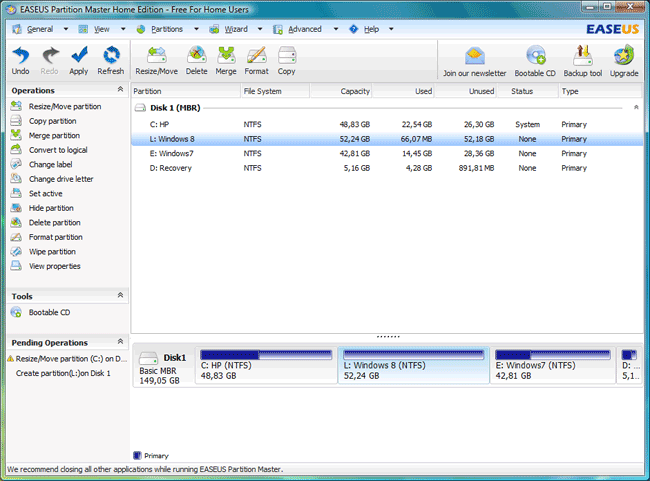Click Wipe partition in Operations list

[x=54, y=252]
